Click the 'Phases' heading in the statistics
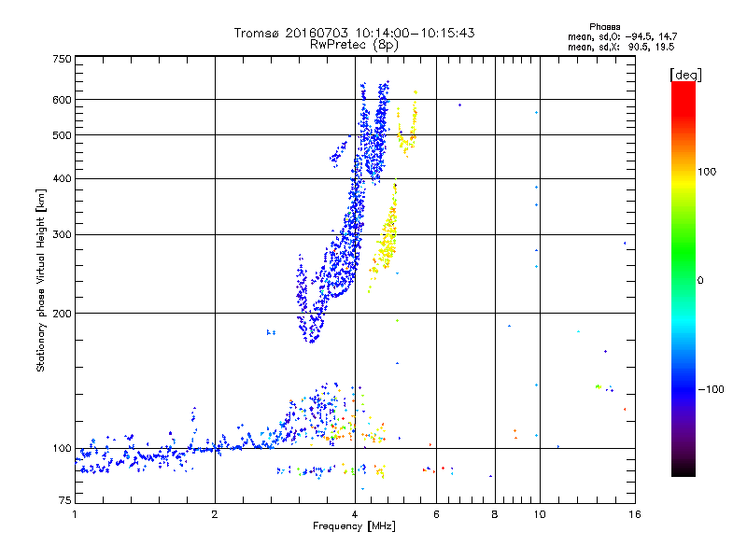The image size is (747, 560). (x=604, y=27)
